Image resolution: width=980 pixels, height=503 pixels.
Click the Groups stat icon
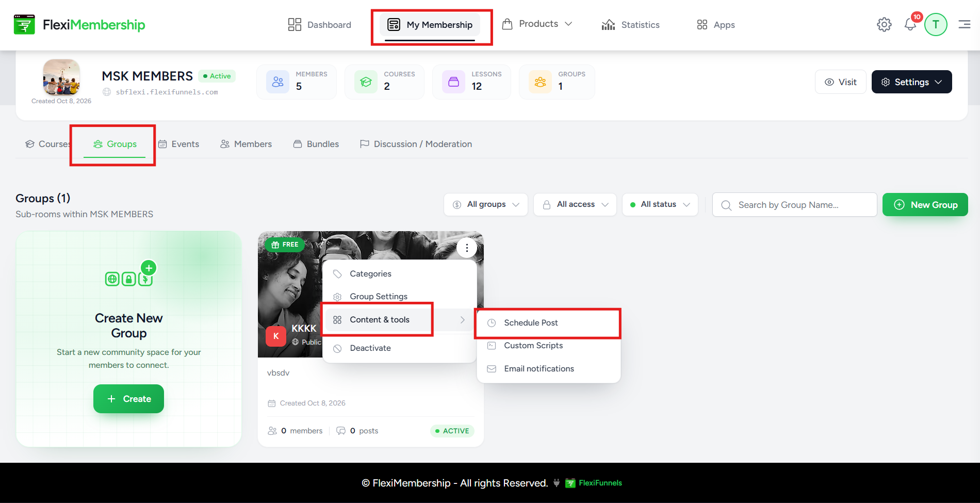[540, 82]
